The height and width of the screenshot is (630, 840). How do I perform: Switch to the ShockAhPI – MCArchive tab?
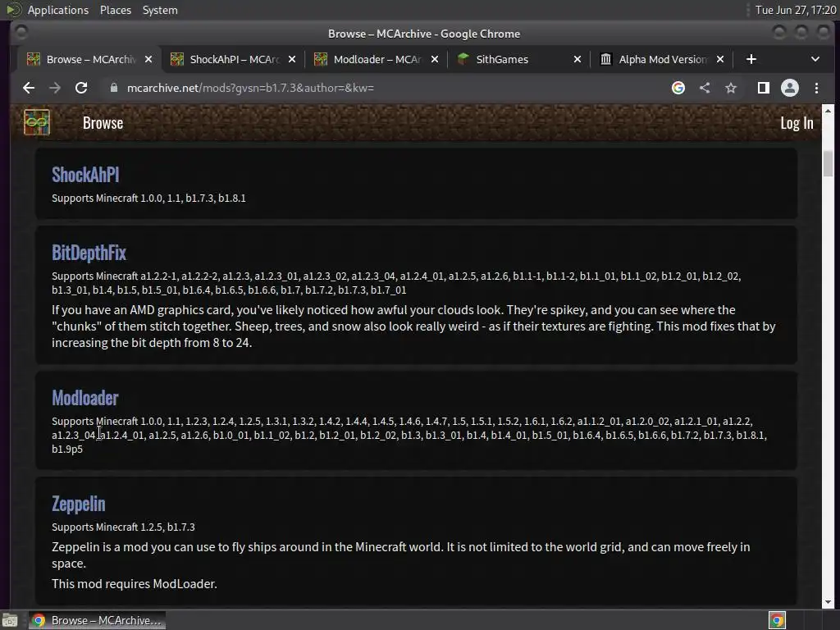[x=233, y=59]
